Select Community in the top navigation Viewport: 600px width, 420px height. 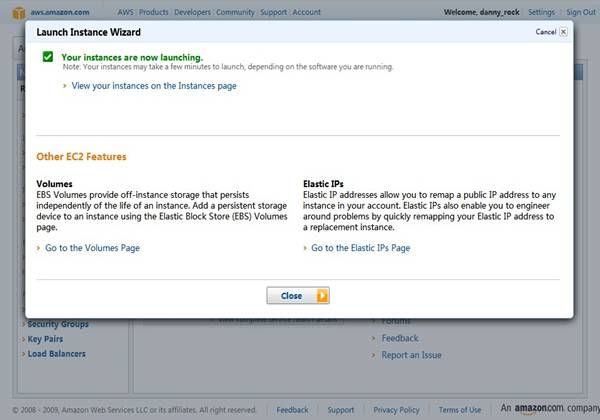pos(236,13)
